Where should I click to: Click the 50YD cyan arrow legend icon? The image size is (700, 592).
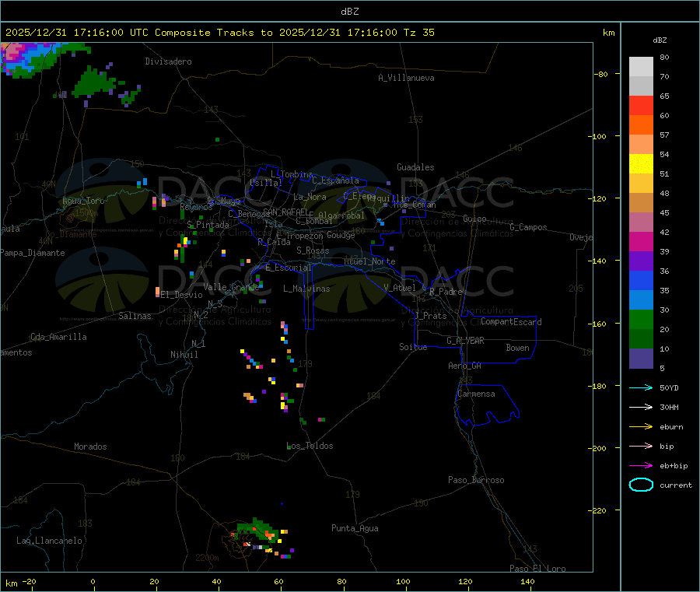[x=641, y=387]
